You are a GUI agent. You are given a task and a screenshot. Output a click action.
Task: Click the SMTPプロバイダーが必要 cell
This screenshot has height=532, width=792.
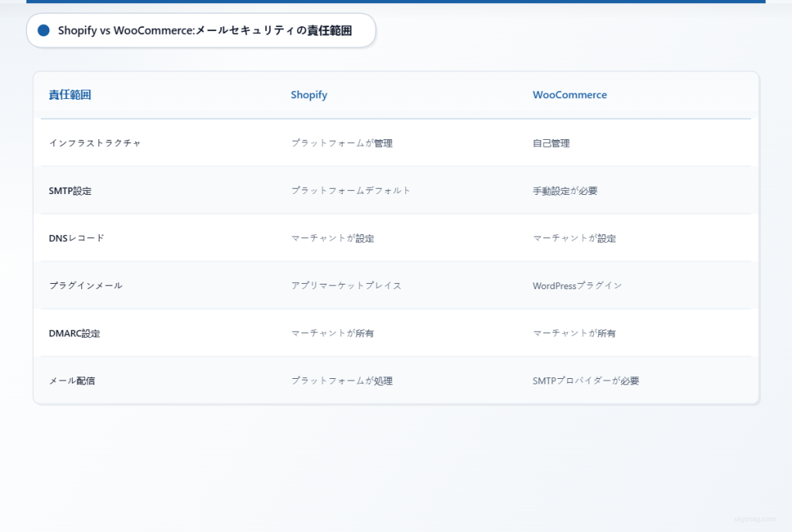(586, 381)
